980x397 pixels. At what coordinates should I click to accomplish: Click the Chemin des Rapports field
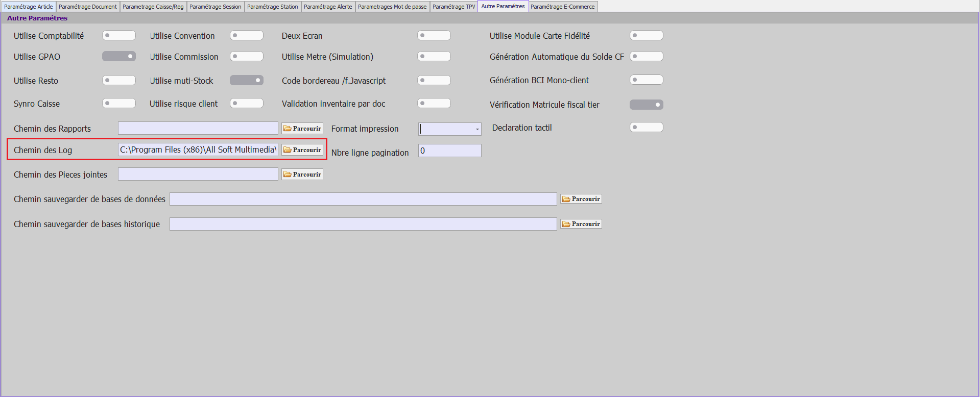(x=198, y=128)
